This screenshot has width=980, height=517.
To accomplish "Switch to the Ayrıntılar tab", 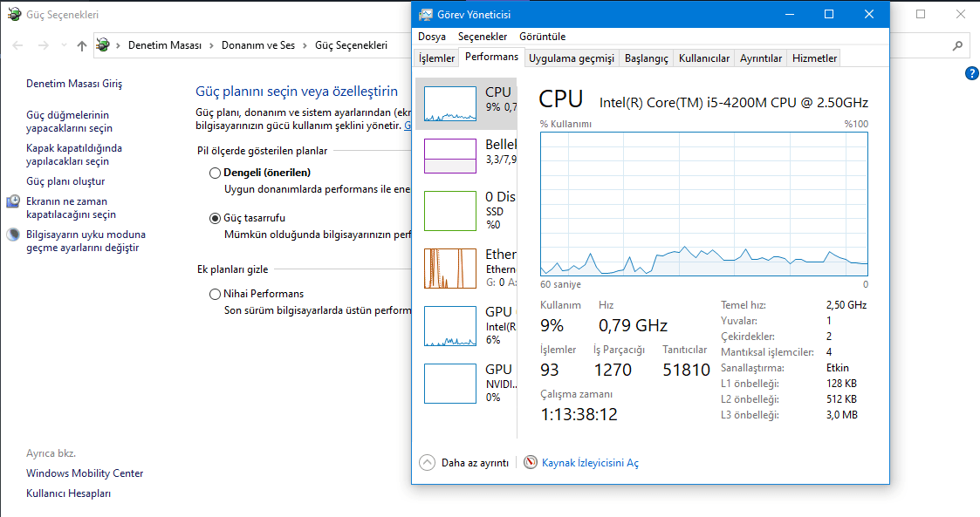I will click(761, 58).
